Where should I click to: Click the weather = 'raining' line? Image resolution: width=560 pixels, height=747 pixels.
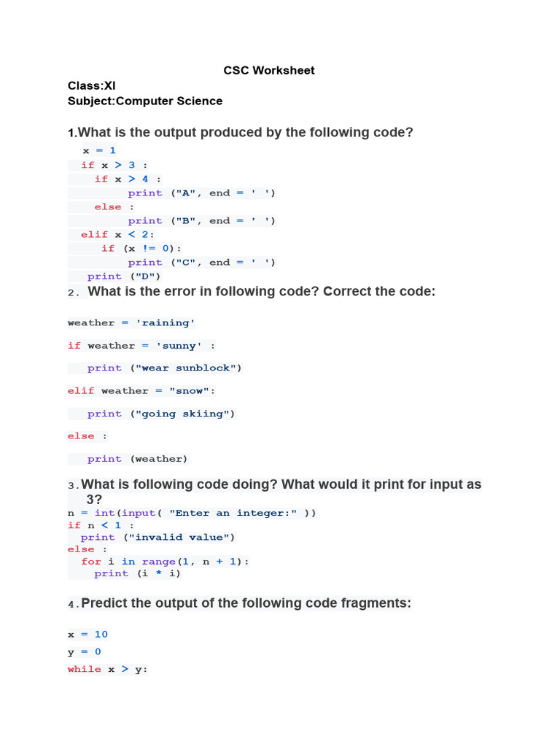click(131, 322)
